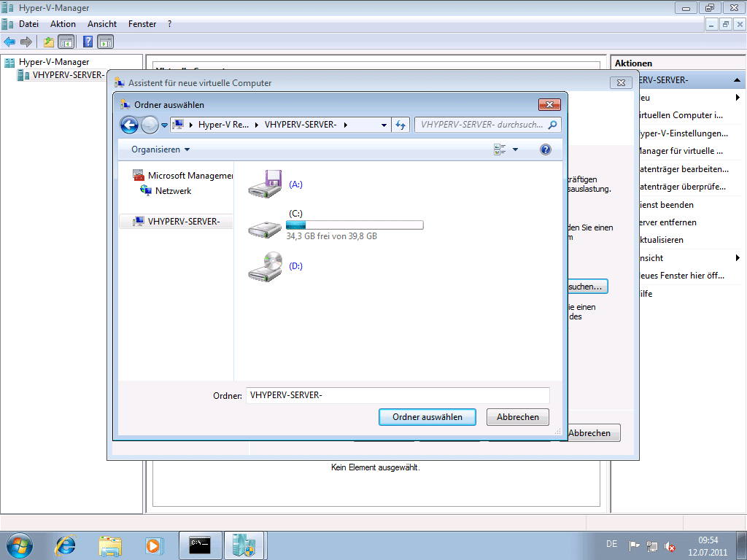Open help in the Ordner auswählen dialog
Viewport: 747px width, 560px height.
pyautogui.click(x=546, y=149)
